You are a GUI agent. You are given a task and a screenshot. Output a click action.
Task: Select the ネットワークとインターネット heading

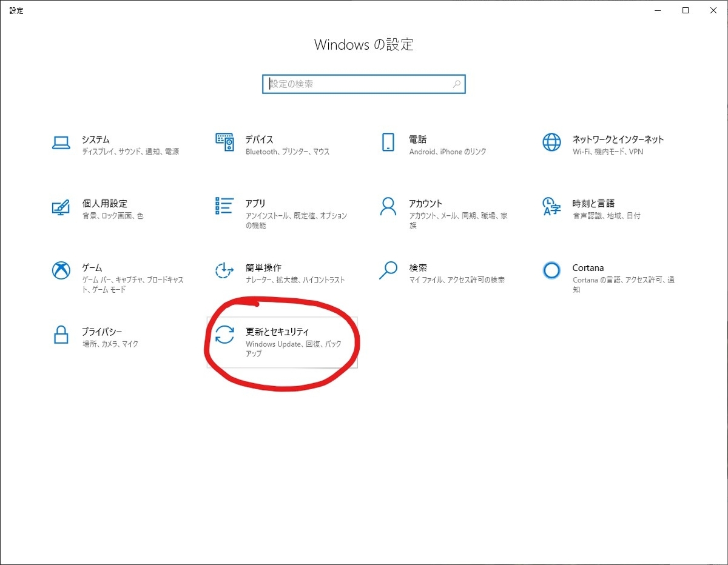pos(618,139)
